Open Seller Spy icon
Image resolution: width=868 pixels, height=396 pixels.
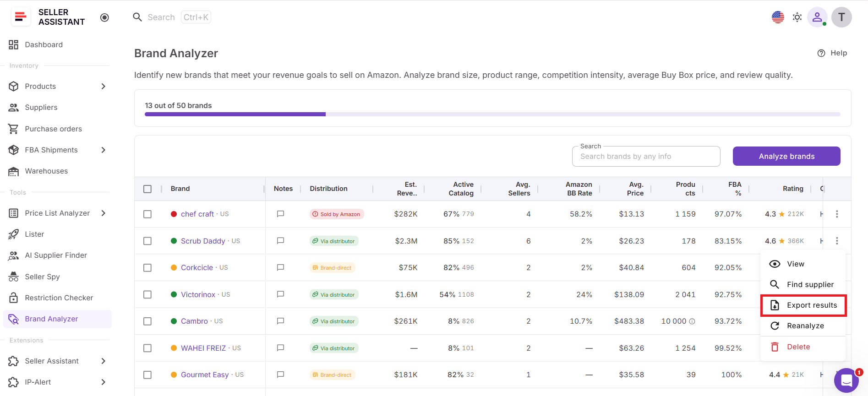point(14,277)
